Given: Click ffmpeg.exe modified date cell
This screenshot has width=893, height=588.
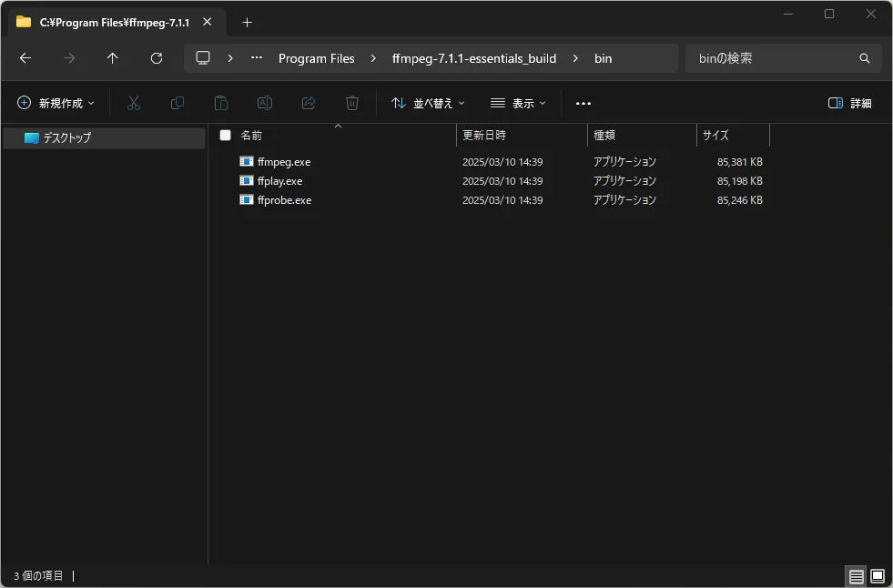Looking at the screenshot, I should [502, 162].
